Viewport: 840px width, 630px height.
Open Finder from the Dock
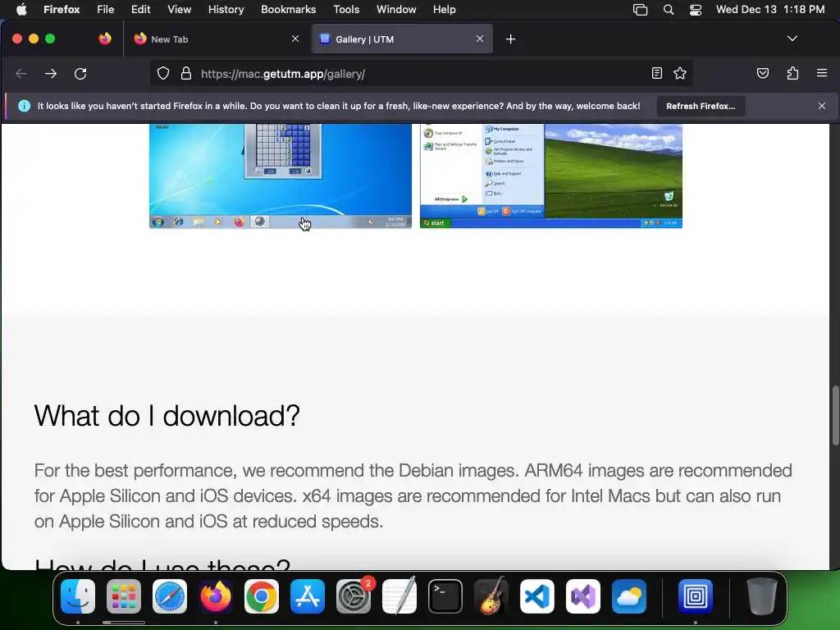click(x=78, y=596)
